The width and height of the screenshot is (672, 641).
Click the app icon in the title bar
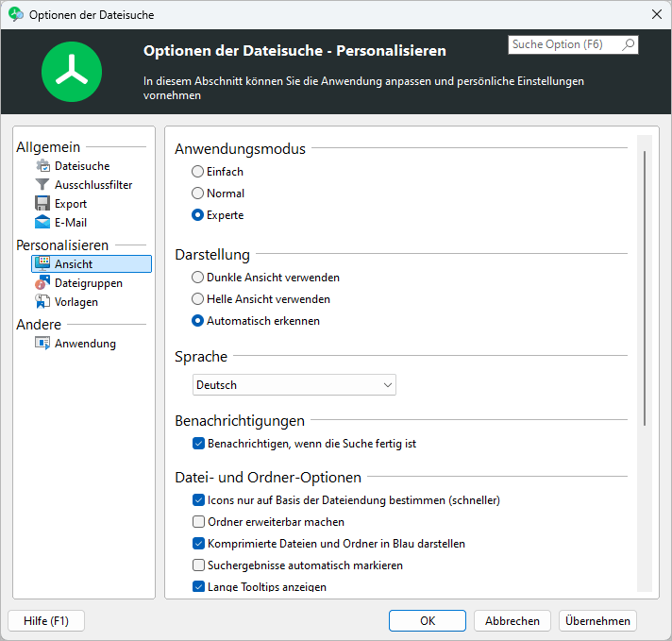(16, 14)
